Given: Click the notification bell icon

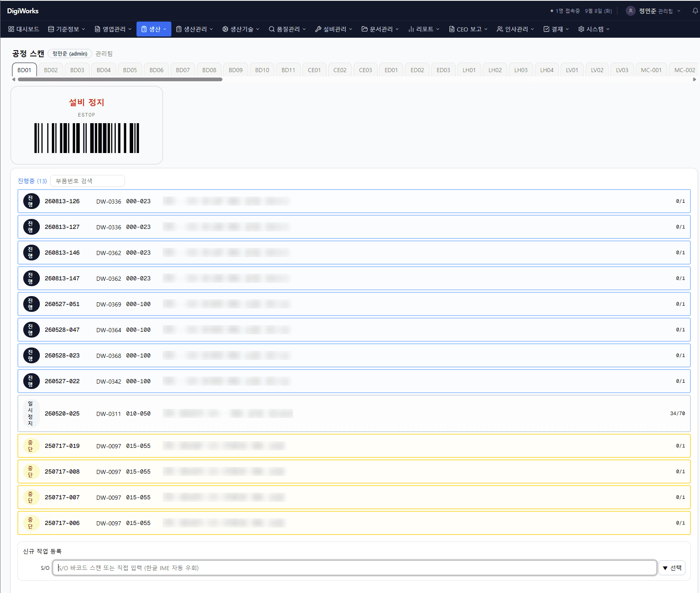Looking at the screenshot, I should [695, 11].
